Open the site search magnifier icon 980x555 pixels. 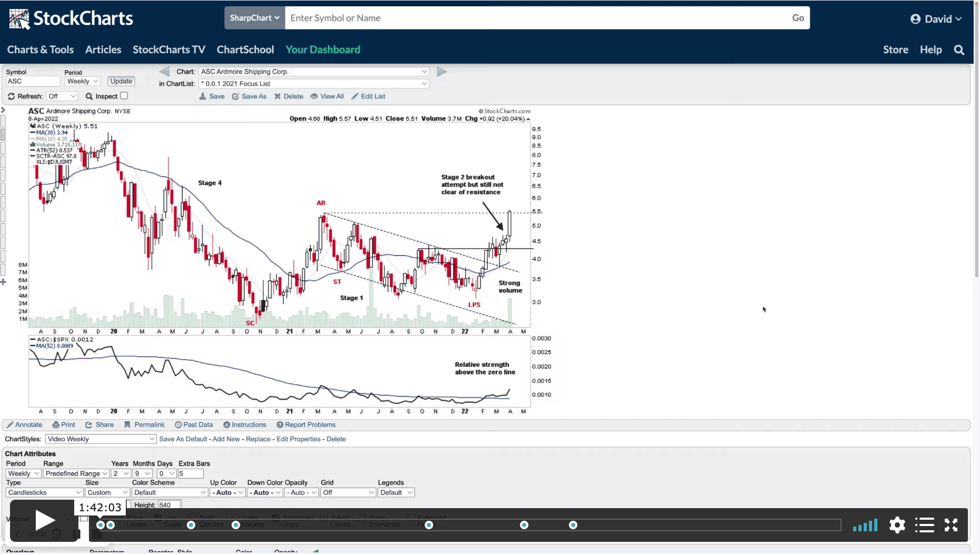(959, 50)
